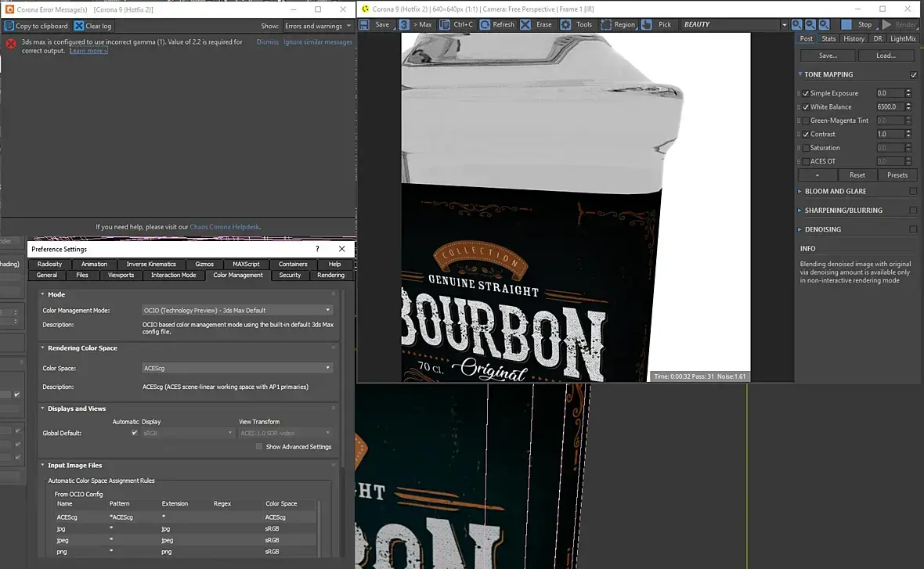Open the Tools gear icon in the frame buffer
The height and width of the screenshot is (569, 924).
click(565, 25)
